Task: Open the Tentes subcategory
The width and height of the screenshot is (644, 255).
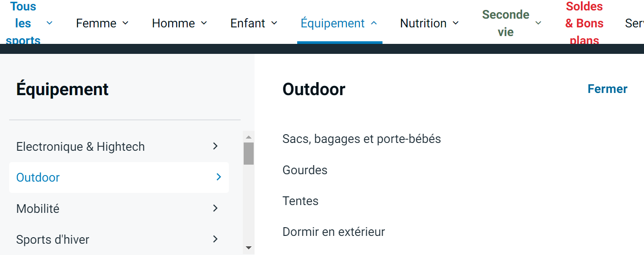Action: (300, 201)
